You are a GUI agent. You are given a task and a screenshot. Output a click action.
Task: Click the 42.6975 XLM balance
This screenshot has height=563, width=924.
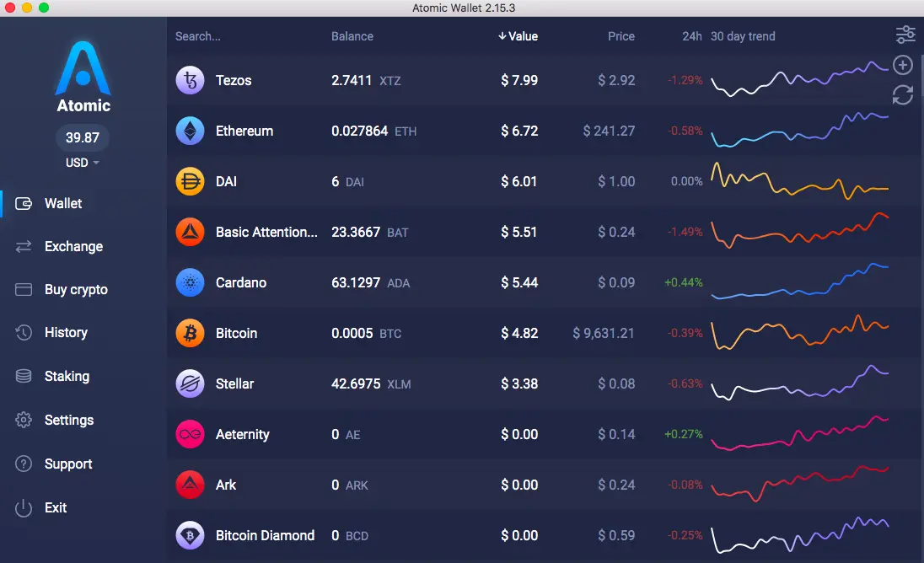(371, 384)
